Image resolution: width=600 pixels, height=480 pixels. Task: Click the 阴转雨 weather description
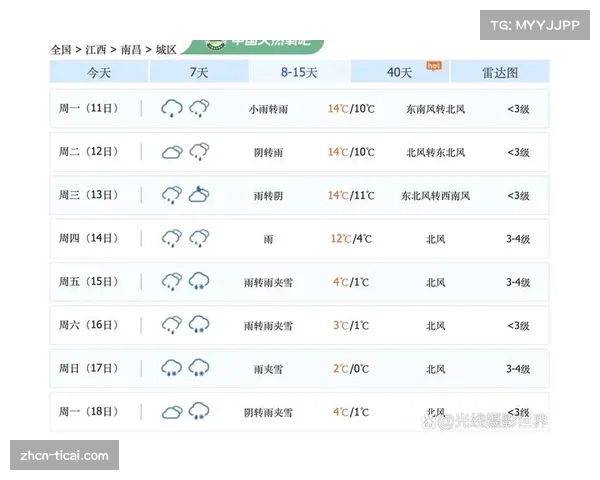coord(268,153)
